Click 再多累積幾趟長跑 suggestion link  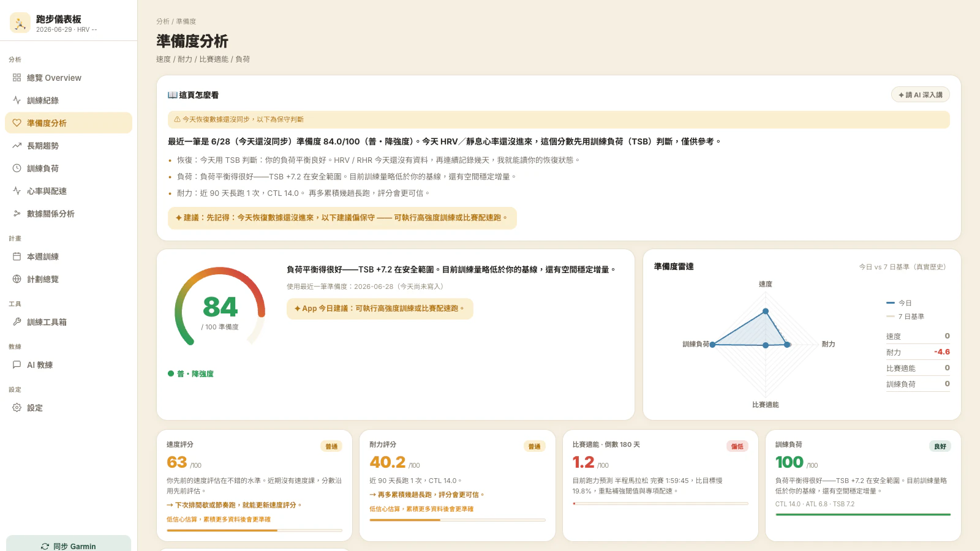click(x=427, y=495)
